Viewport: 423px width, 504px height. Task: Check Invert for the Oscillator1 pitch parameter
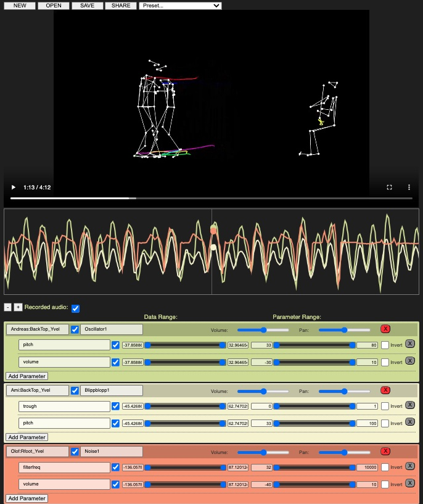385,345
